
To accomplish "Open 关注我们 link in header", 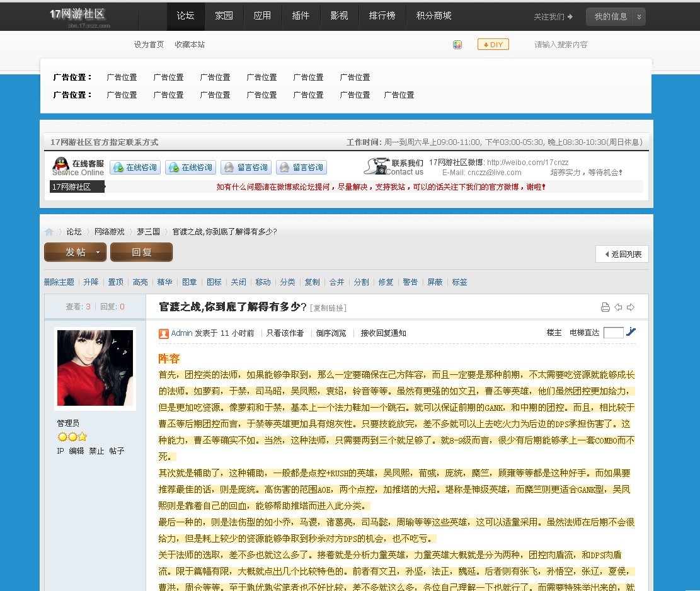I will point(553,17).
